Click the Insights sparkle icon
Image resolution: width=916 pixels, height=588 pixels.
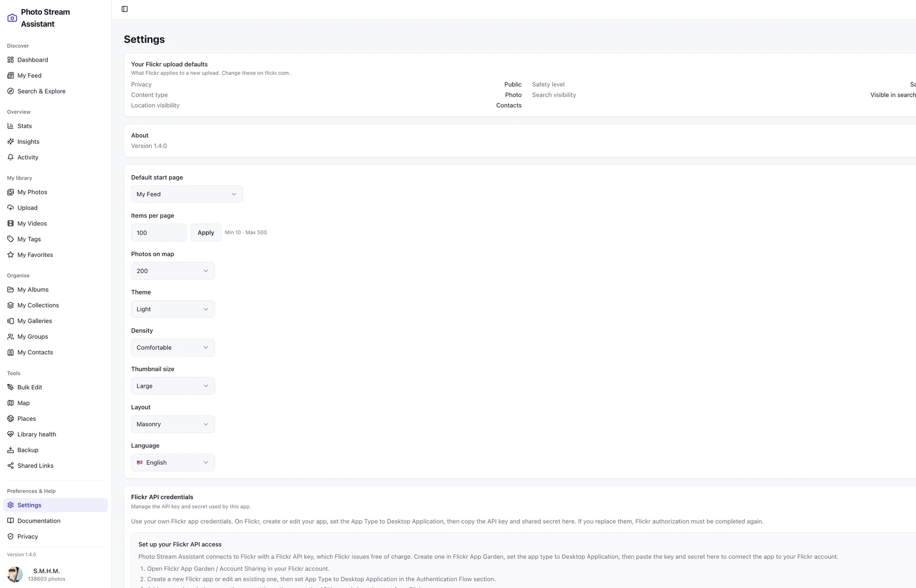click(11, 141)
